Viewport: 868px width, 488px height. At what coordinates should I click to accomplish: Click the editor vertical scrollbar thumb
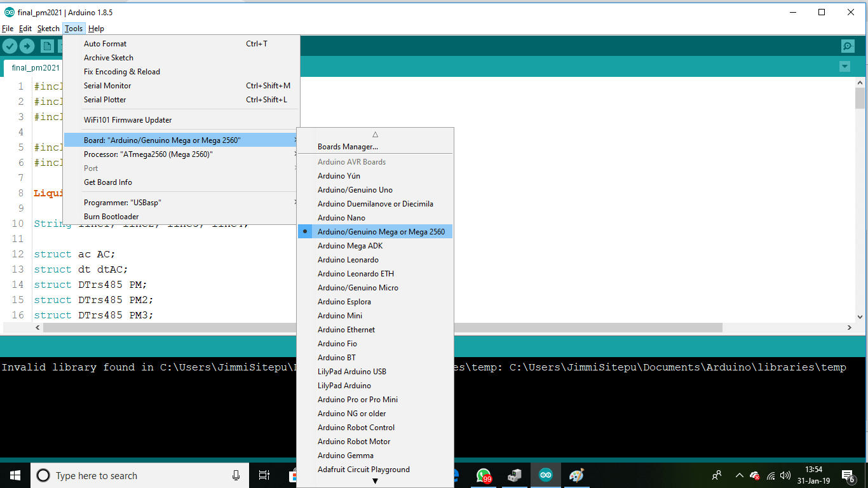click(860, 98)
